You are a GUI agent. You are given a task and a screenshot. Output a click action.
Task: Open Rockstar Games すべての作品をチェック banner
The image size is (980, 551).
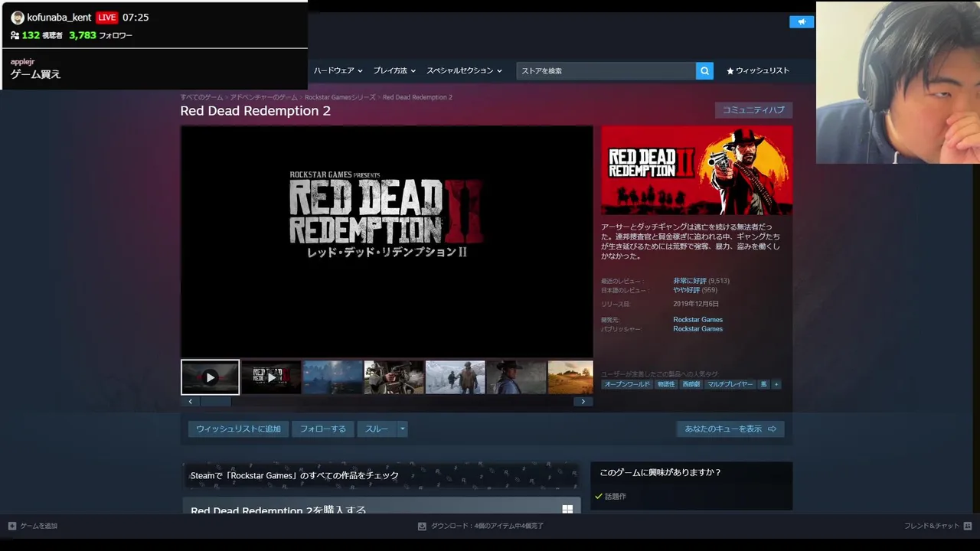[381, 475]
